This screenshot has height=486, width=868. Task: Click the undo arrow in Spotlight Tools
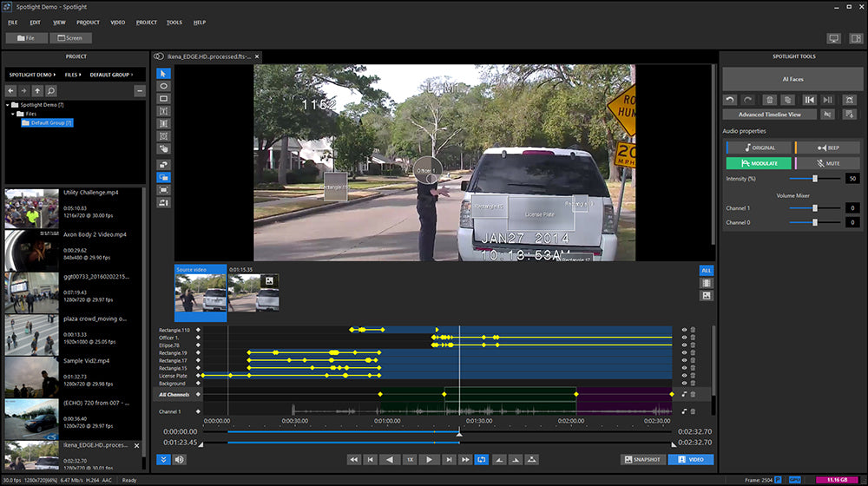731,101
